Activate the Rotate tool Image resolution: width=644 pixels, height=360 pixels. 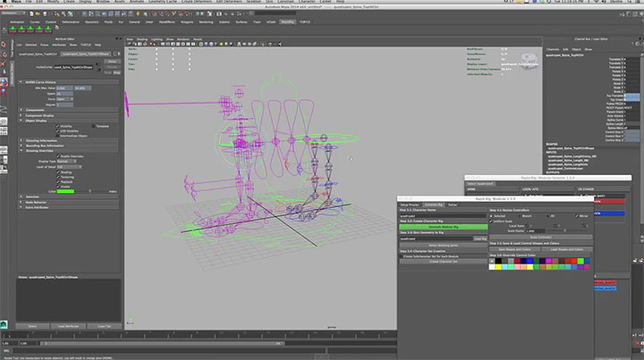coord(4,82)
